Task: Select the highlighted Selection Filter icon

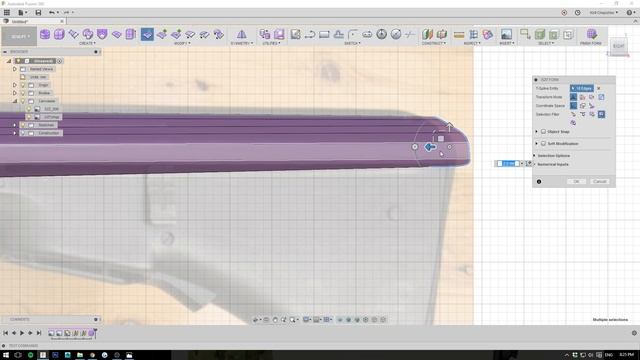Action: 601,114
